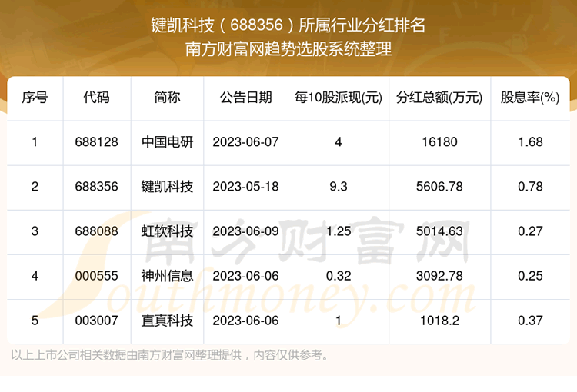Click the name 直真科技
577x392 pixels.
pyautogui.click(x=167, y=321)
